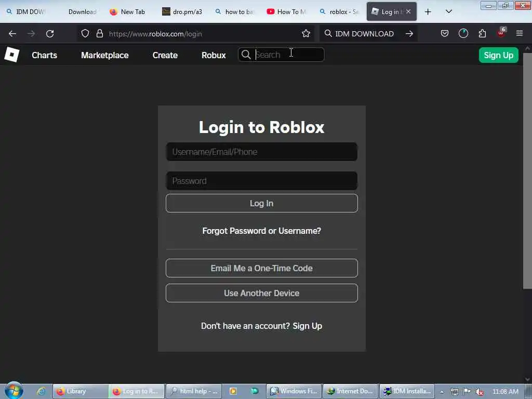532x399 pixels.
Task: Click the Sign Up link below the form
Action: pos(308,326)
